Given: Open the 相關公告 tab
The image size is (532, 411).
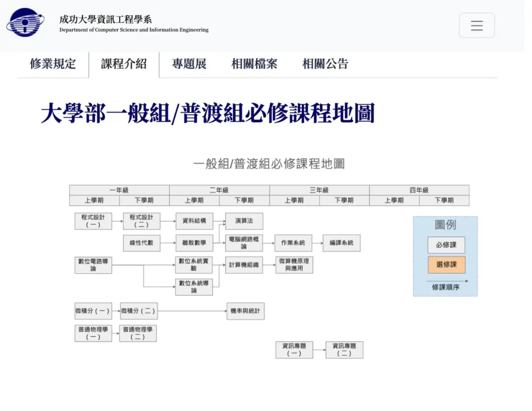Looking at the screenshot, I should pos(325,64).
